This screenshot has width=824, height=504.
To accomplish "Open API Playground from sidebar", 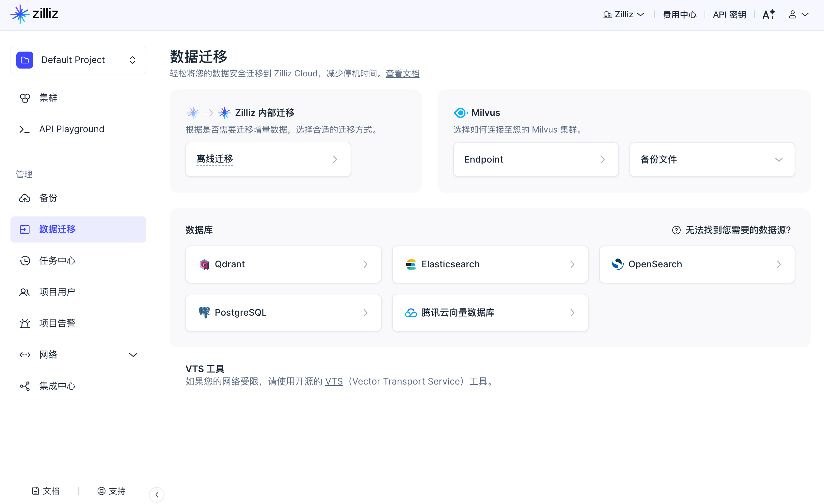I will point(71,129).
